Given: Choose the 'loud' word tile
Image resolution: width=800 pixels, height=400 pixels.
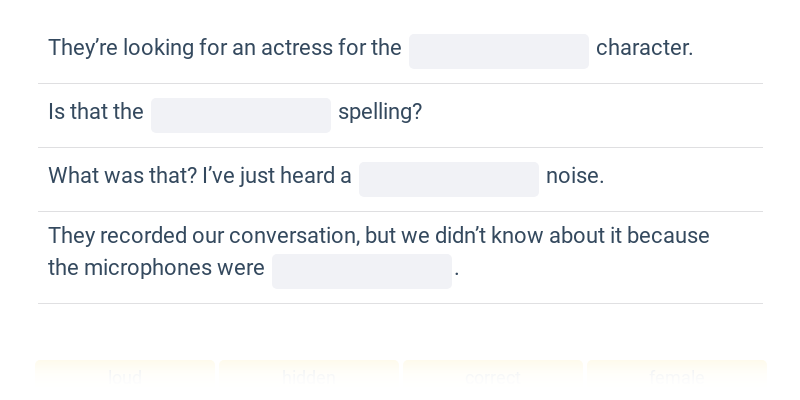Looking at the screenshot, I should [x=125, y=378].
